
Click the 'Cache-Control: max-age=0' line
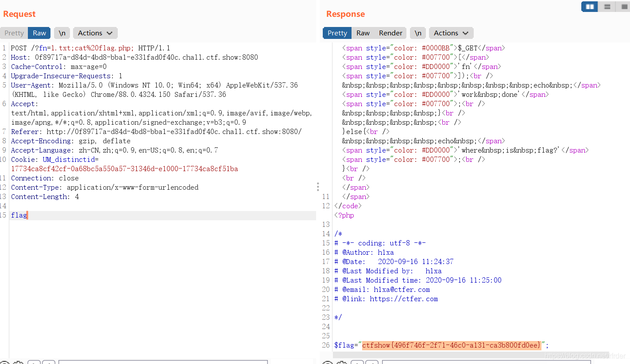pyautogui.click(x=59, y=66)
